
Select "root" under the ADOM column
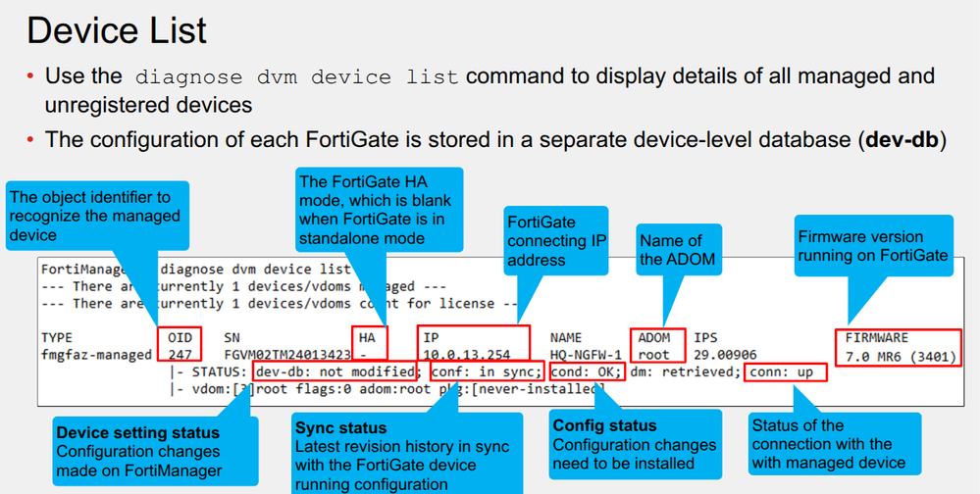[x=653, y=355]
